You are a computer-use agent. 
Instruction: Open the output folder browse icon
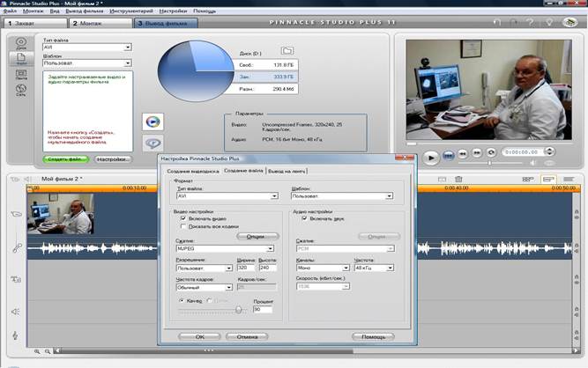pyautogui.click(x=287, y=50)
